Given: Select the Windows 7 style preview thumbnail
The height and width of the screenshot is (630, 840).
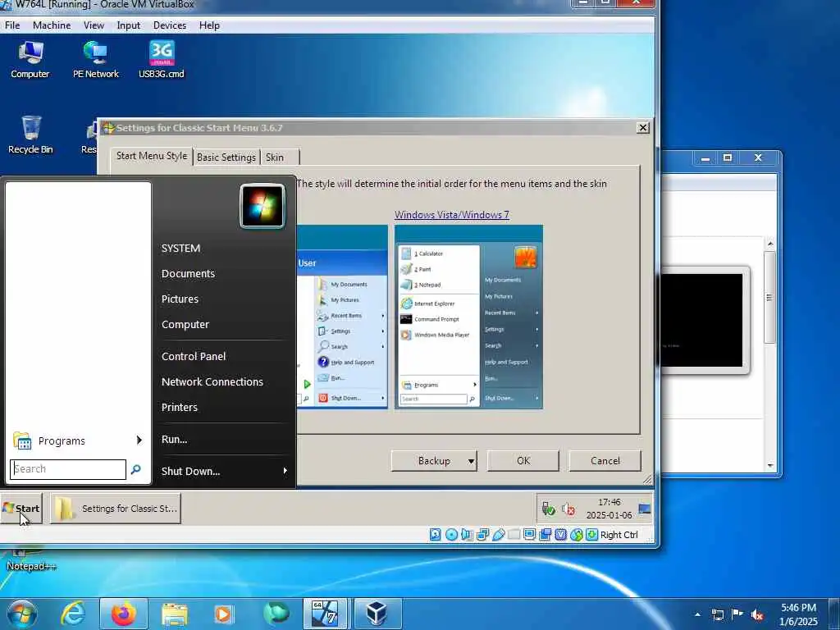Looking at the screenshot, I should coord(468,317).
